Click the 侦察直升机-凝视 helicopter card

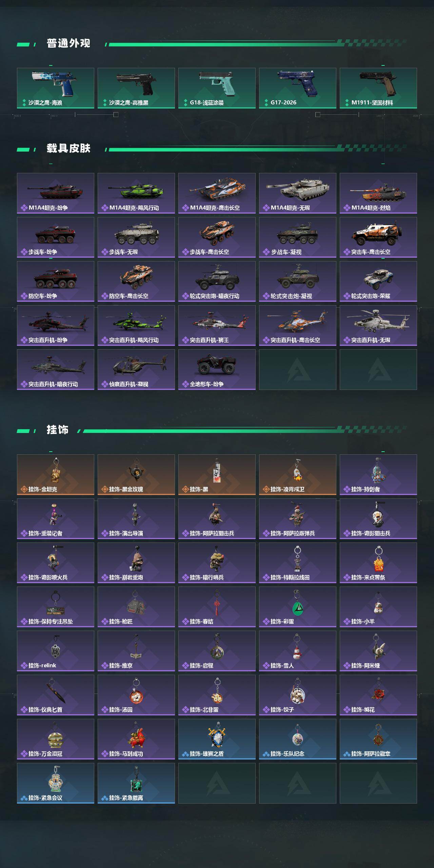(136, 370)
